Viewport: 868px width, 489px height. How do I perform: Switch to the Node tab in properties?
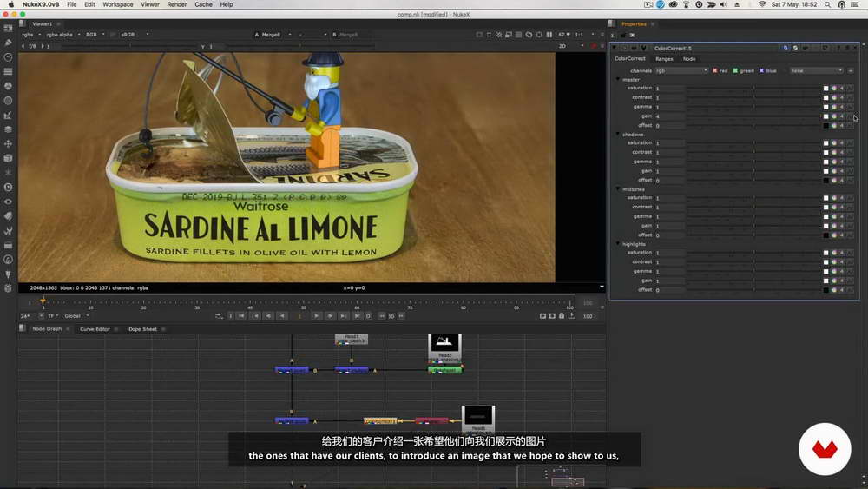pyautogui.click(x=689, y=59)
